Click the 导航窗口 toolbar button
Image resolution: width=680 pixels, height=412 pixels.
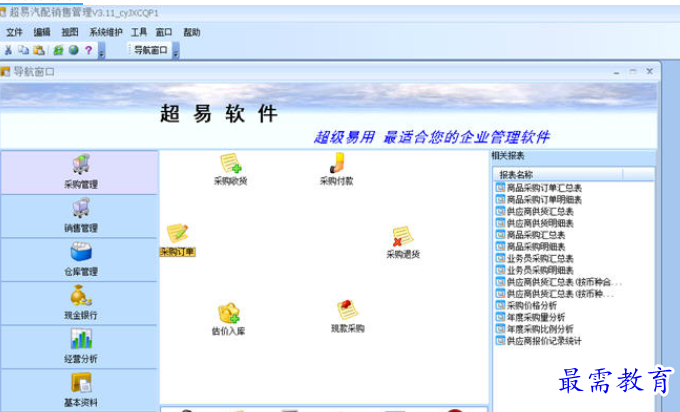coord(150,50)
